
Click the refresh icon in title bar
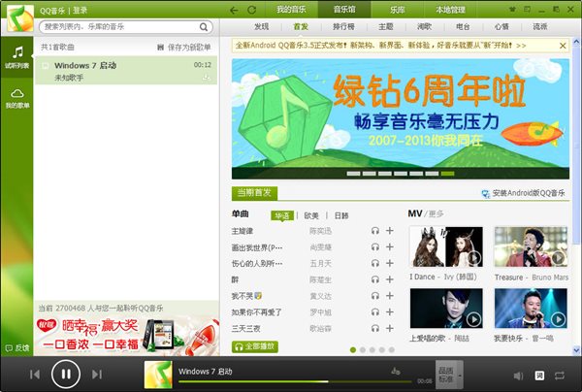pyautogui.click(x=251, y=10)
